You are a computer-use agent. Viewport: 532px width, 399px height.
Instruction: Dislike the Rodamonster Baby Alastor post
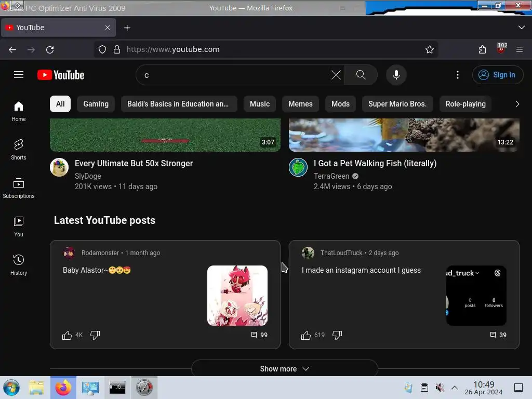coord(95,335)
